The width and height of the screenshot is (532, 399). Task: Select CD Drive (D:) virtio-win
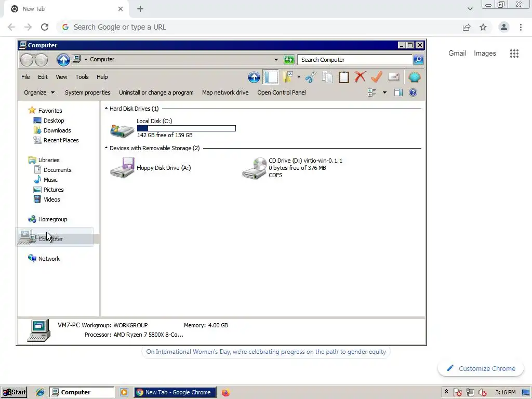292,168
